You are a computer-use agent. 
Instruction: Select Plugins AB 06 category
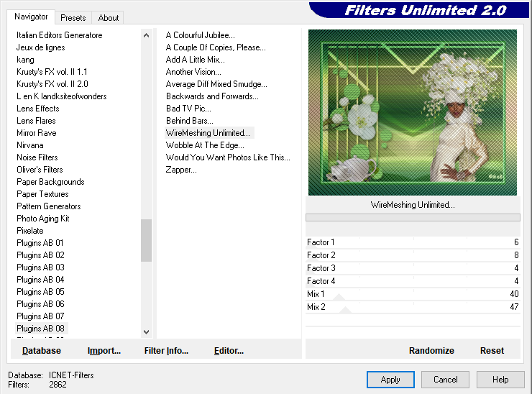[x=40, y=304]
